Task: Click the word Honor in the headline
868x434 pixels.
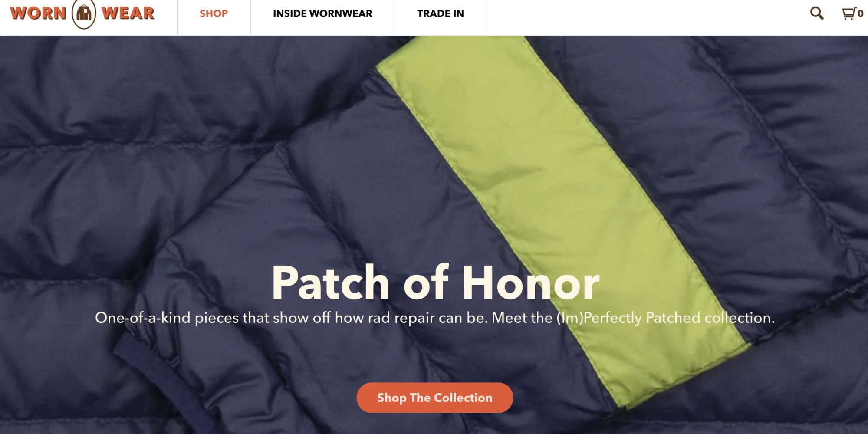Action: 531,283
